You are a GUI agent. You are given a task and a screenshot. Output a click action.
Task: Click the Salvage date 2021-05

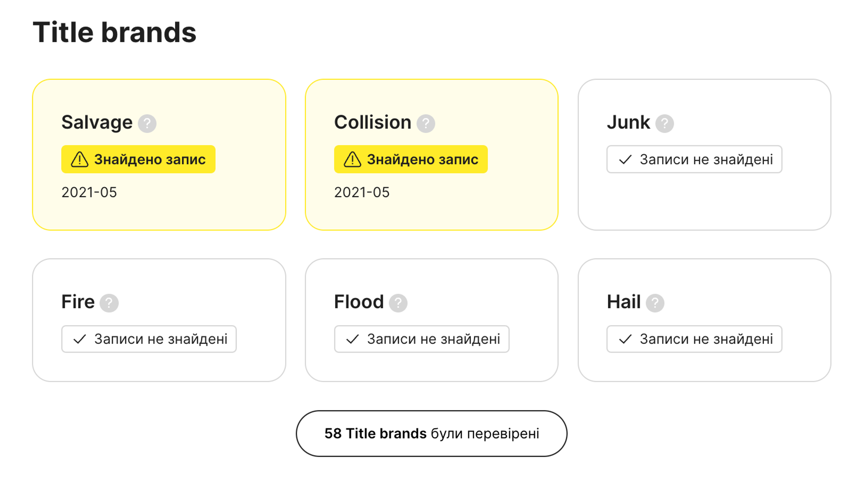[x=89, y=192]
